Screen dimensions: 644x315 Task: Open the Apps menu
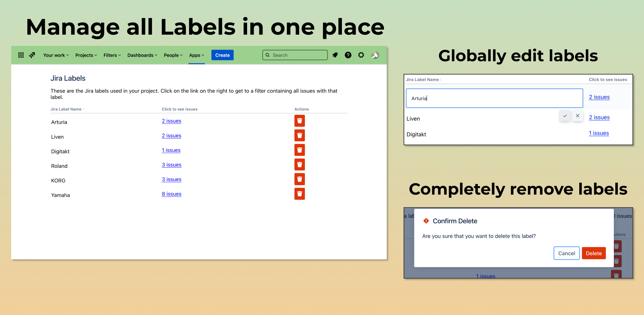[x=197, y=55]
